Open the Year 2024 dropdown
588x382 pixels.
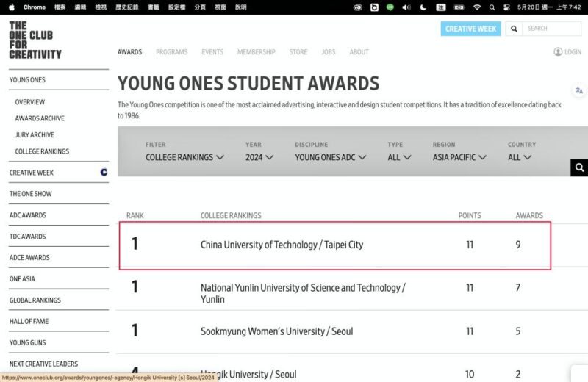pos(259,157)
